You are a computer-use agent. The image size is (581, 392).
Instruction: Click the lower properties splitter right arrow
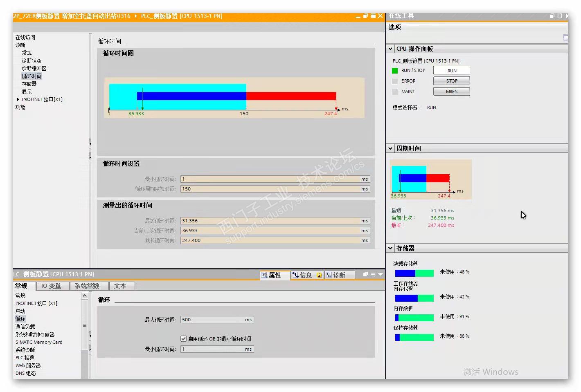90,349
